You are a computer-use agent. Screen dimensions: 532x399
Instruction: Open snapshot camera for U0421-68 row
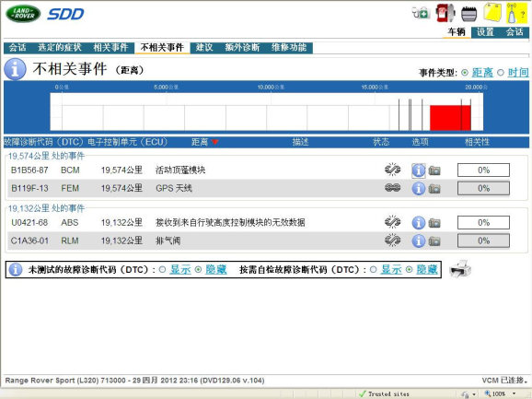(x=434, y=223)
